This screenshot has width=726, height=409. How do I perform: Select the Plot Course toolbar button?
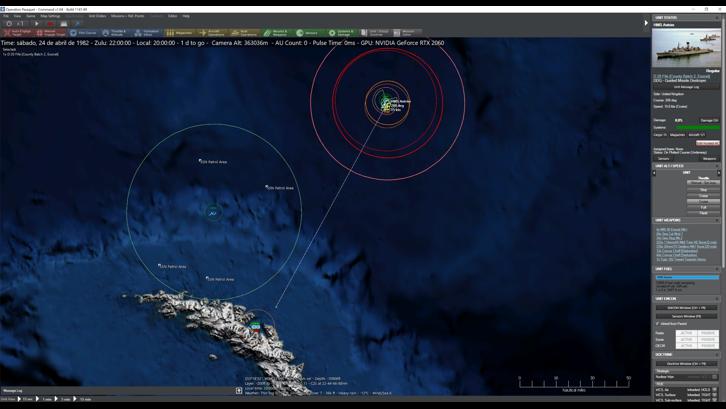tap(84, 33)
